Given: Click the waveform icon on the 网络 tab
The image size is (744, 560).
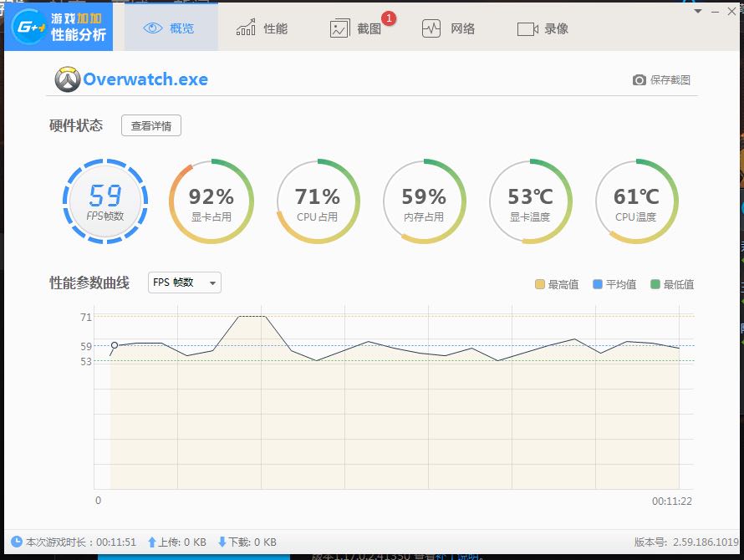Looking at the screenshot, I should coord(431,28).
